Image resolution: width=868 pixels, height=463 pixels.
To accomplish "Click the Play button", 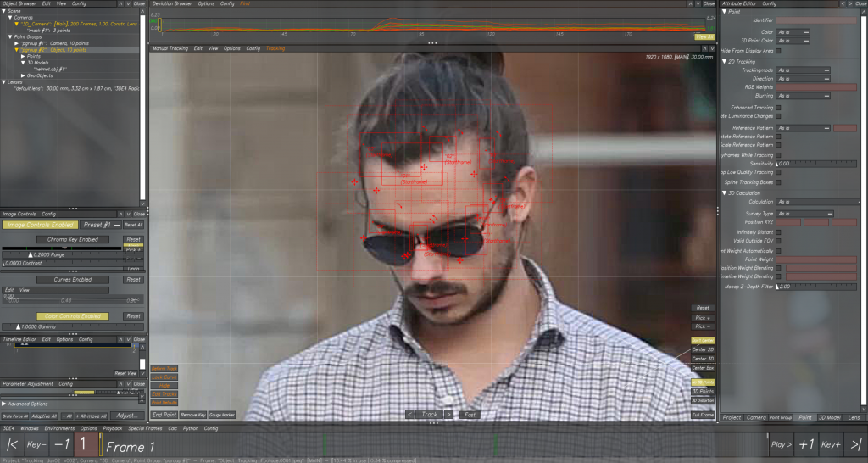I will point(782,445).
